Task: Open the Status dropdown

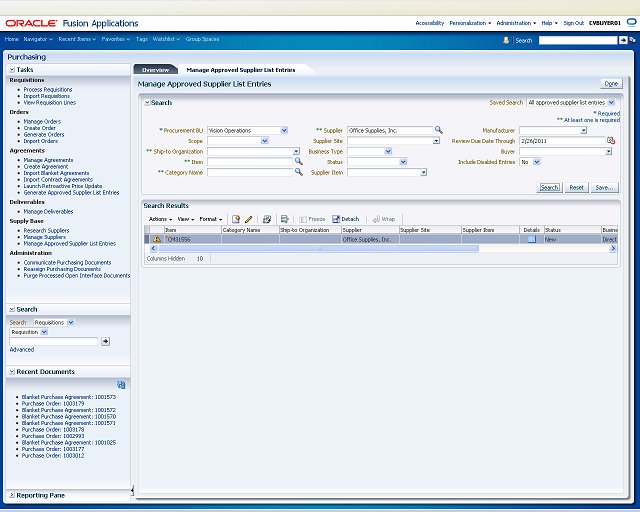Action: (x=403, y=162)
